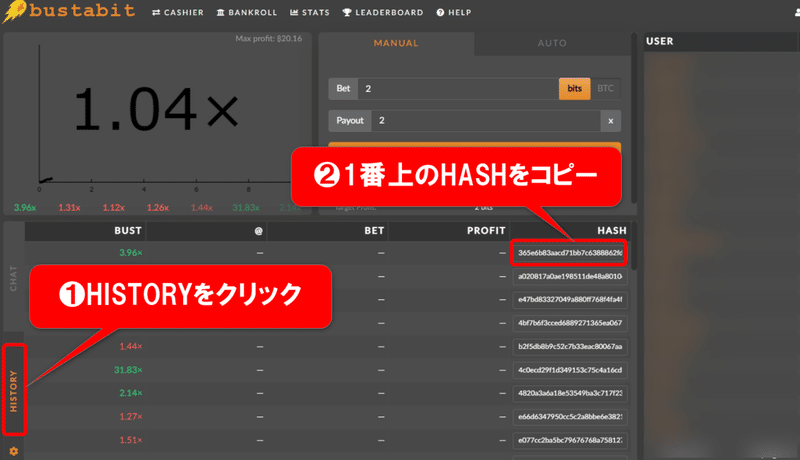Click the USER column header
Image resolution: width=800 pixels, height=460 pixels.
[660, 41]
